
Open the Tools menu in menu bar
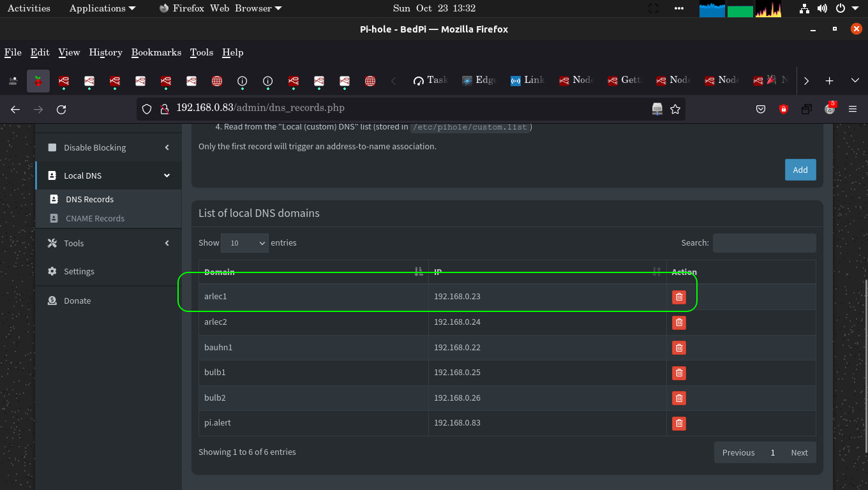pos(202,52)
